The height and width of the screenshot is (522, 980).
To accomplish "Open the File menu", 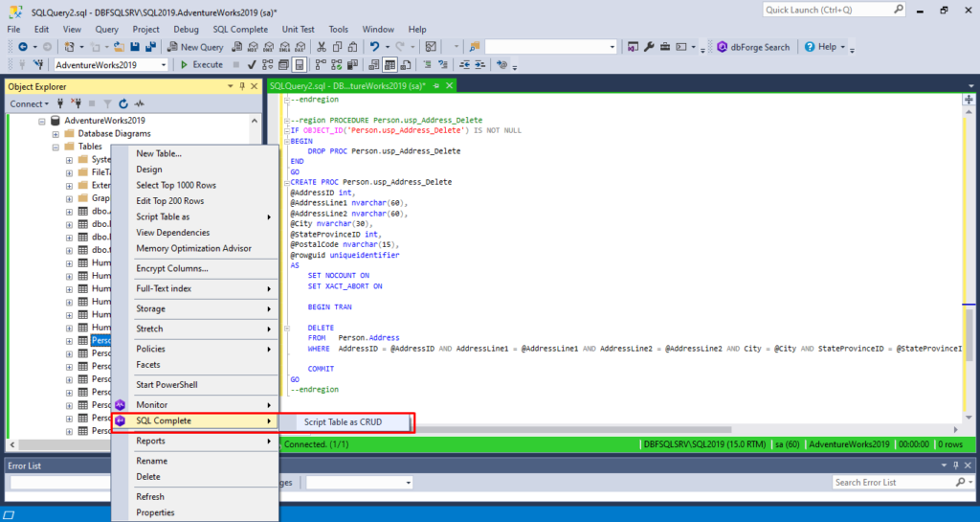I will tap(13, 30).
